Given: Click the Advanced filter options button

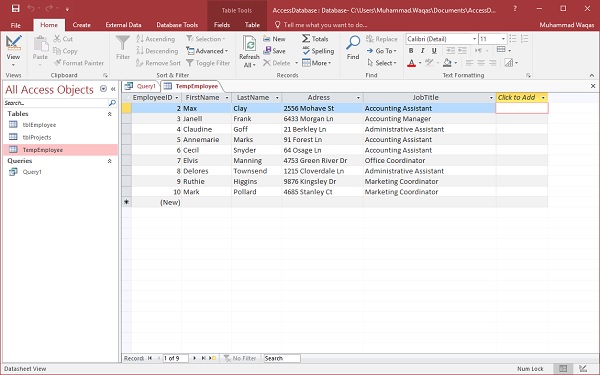Looking at the screenshot, I should click(x=207, y=51).
